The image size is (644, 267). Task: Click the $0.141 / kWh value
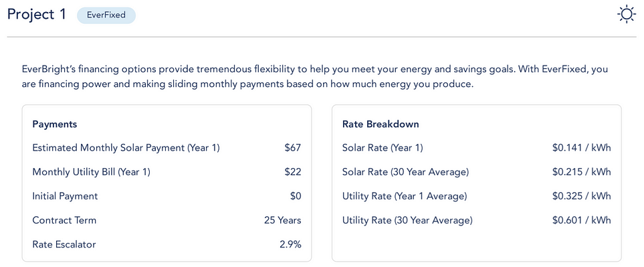pos(582,148)
